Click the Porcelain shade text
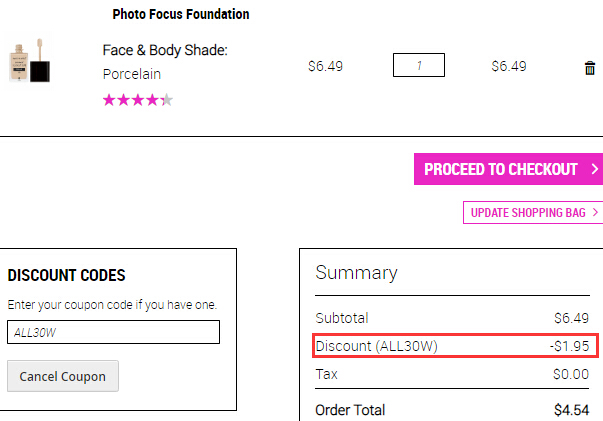This screenshot has width=603, height=421. point(132,74)
